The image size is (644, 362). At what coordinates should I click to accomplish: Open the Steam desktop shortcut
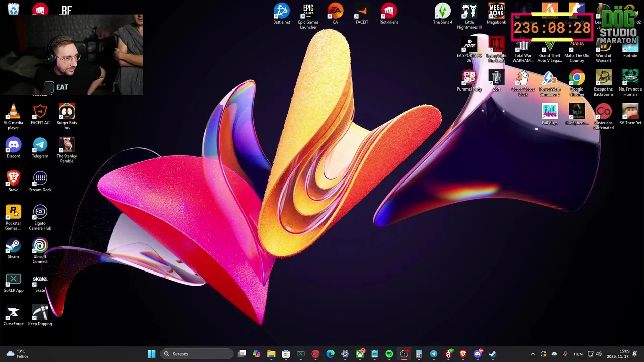pos(13,249)
